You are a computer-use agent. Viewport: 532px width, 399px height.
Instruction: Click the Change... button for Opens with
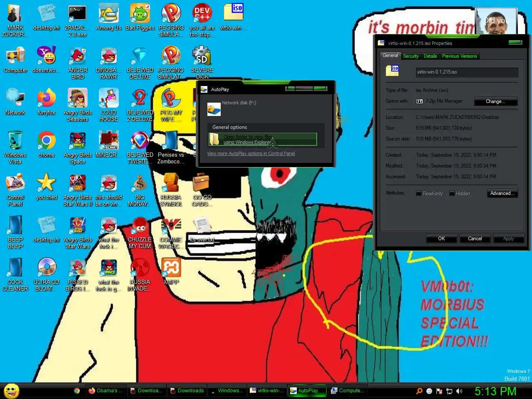click(x=495, y=101)
